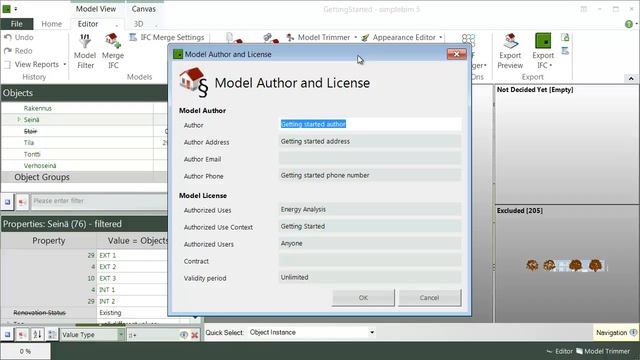The height and width of the screenshot is (360, 640).
Task: Switch to the 3D ribbon tab
Action: [x=138, y=24]
